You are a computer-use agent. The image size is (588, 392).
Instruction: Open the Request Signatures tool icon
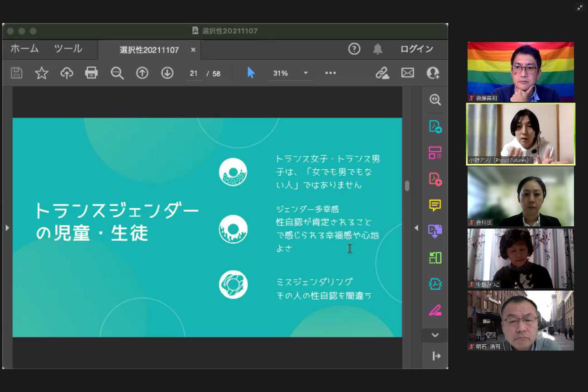coord(435,284)
